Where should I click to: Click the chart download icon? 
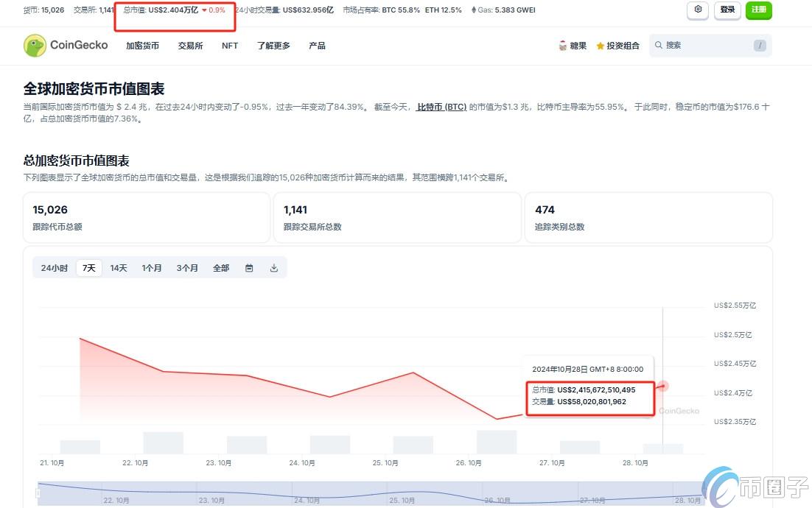pos(273,268)
